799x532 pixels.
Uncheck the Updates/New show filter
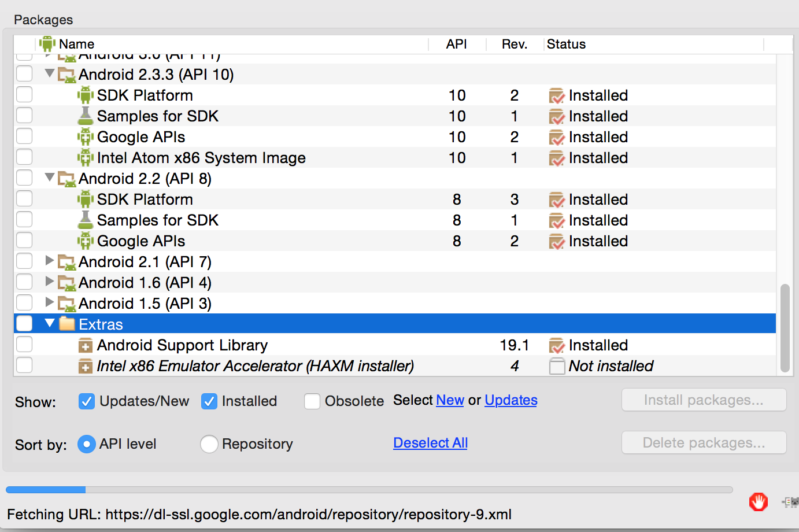[x=86, y=401]
